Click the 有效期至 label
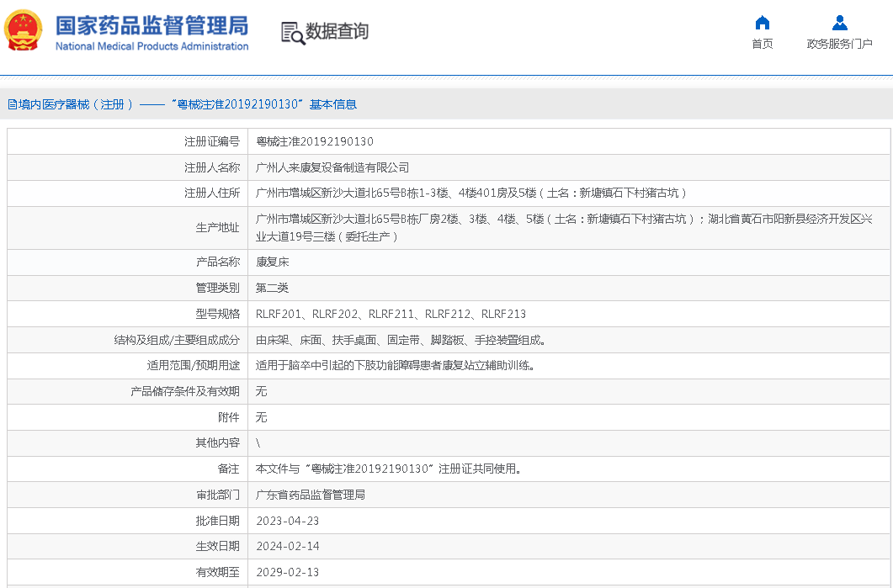Screen dimensions: 893x588 point(217,572)
